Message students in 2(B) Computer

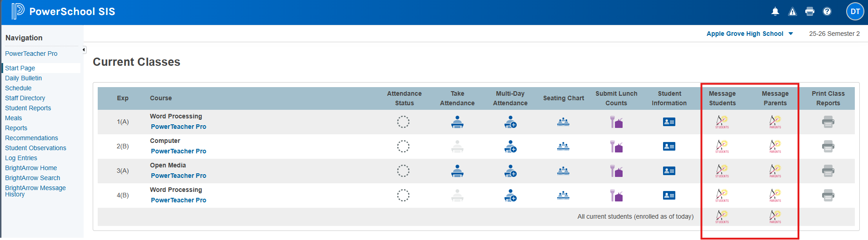722,147
